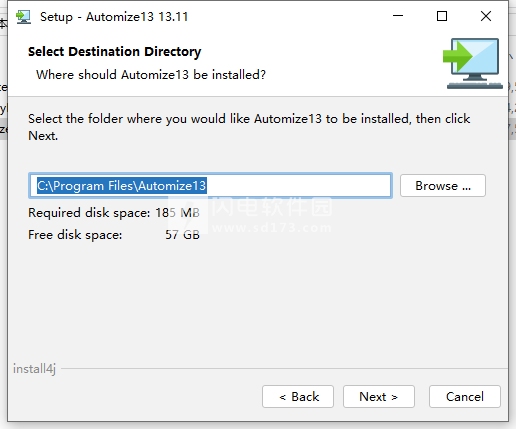516x429 pixels.
Task: Close the Automize13 Setup dialog
Action: [x=486, y=16]
